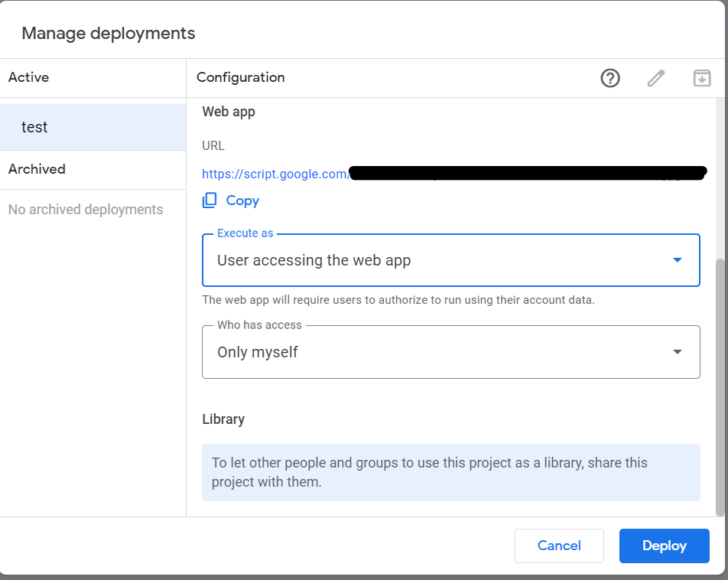Click the archive deployment icon

point(701,78)
